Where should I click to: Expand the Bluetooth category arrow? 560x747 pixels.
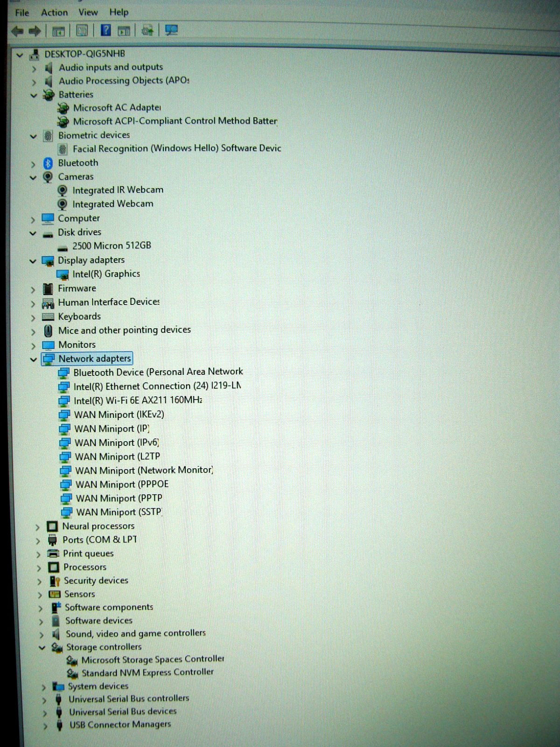pos(33,164)
